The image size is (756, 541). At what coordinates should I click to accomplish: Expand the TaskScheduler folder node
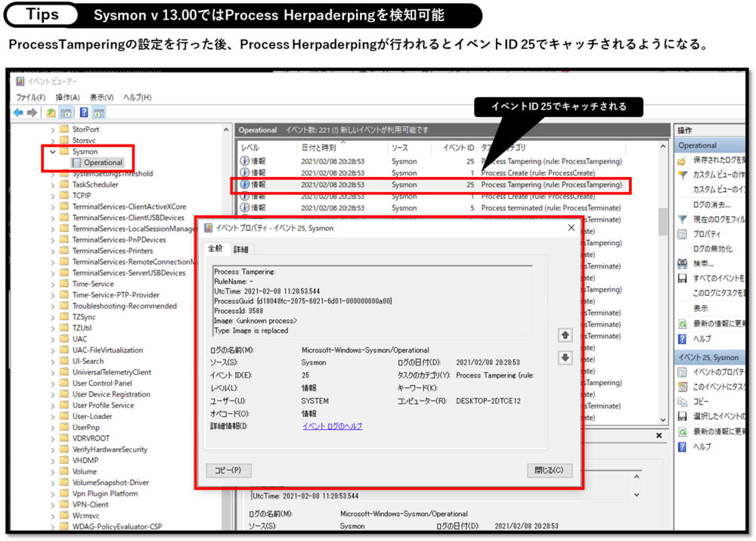(53, 185)
